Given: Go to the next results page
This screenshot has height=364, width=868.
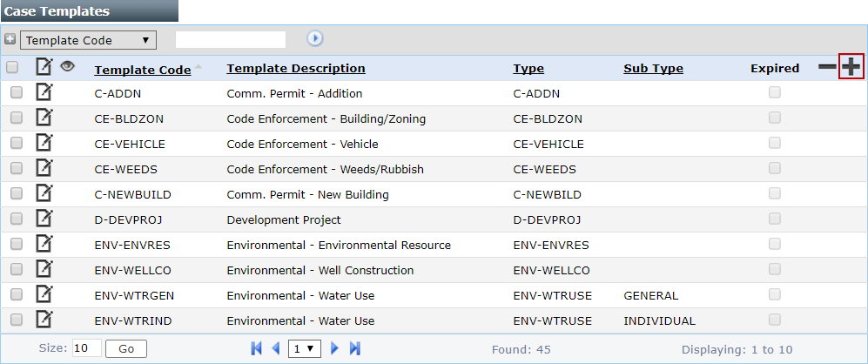Looking at the screenshot, I should 335,348.
